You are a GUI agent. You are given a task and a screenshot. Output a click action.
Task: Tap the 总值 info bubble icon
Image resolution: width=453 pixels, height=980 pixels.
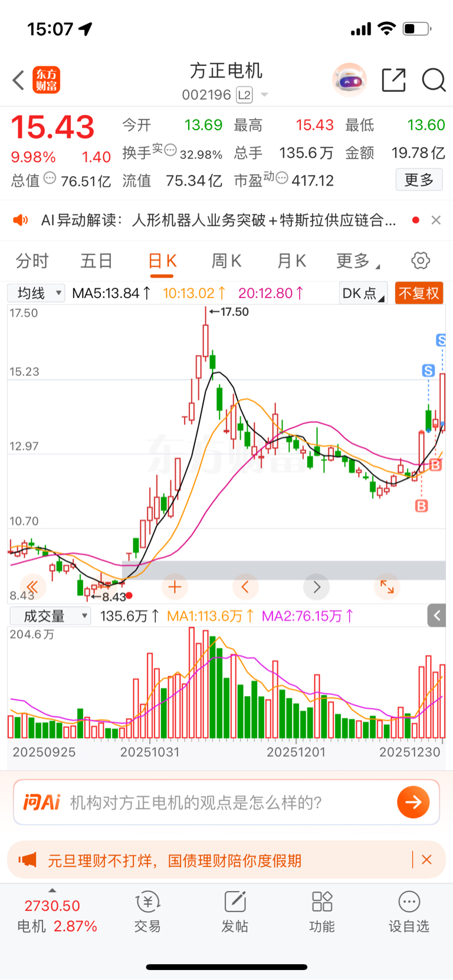50,178
